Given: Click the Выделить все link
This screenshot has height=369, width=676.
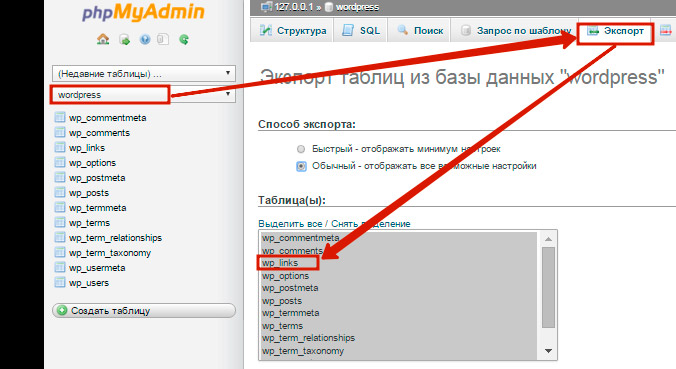Looking at the screenshot, I should 290,224.
